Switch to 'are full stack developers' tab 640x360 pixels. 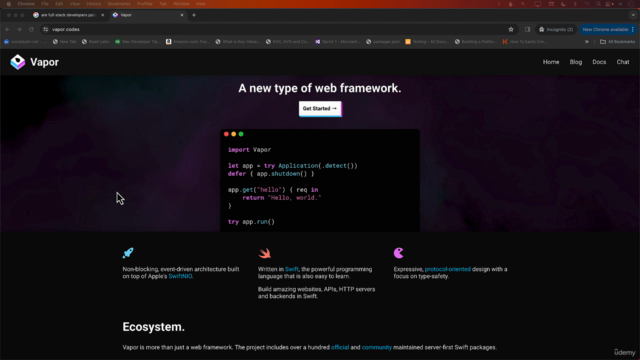(x=68, y=15)
